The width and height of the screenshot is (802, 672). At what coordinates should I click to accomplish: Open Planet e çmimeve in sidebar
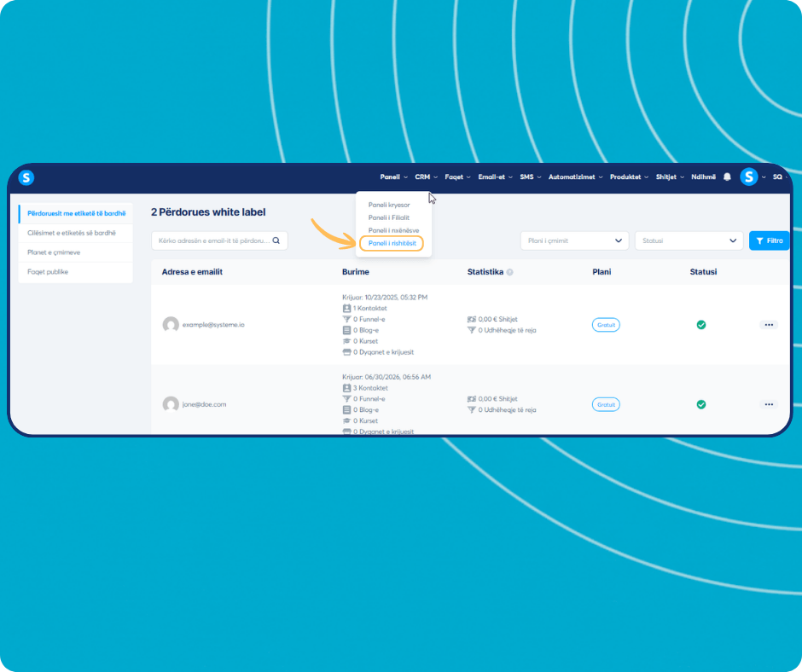point(76,252)
